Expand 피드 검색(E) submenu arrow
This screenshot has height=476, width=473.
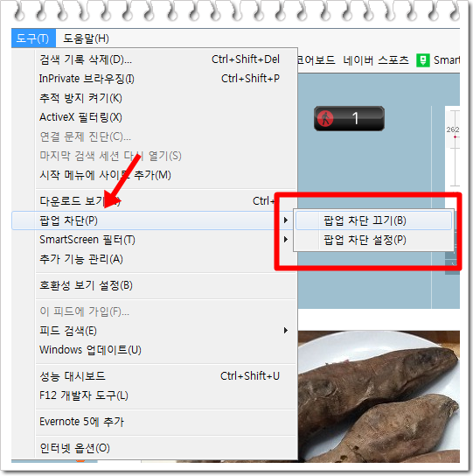click(286, 331)
